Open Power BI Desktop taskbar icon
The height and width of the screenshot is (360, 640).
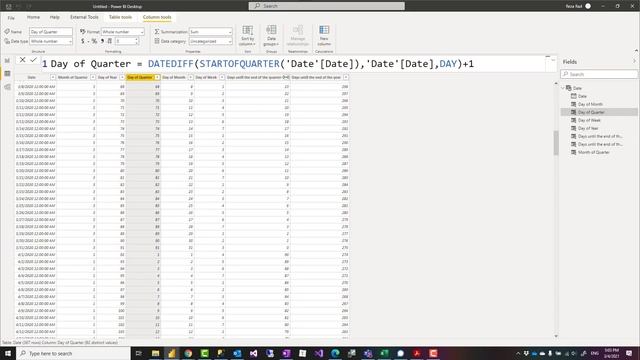click(x=172, y=353)
